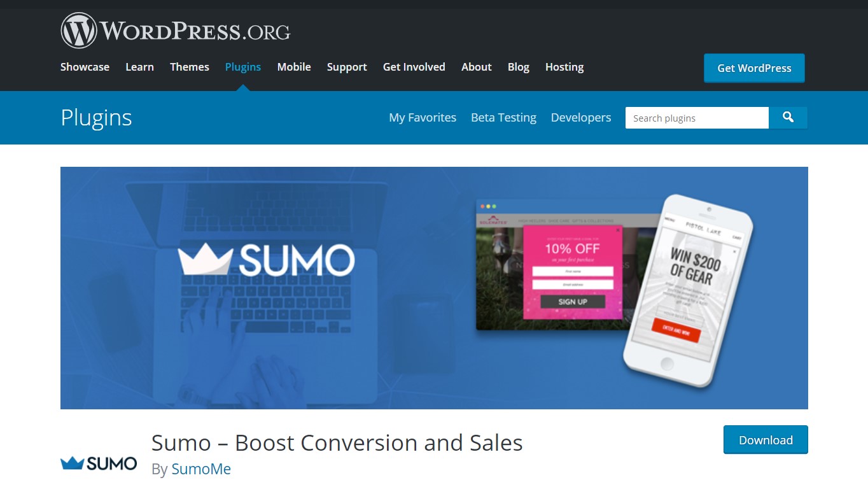Visit the Support page
The width and height of the screenshot is (868, 501).
click(347, 67)
